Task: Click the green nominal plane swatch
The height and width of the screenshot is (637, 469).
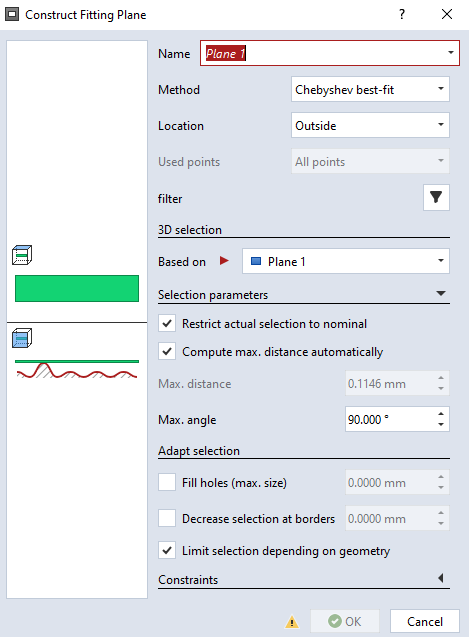Action: tap(77, 288)
